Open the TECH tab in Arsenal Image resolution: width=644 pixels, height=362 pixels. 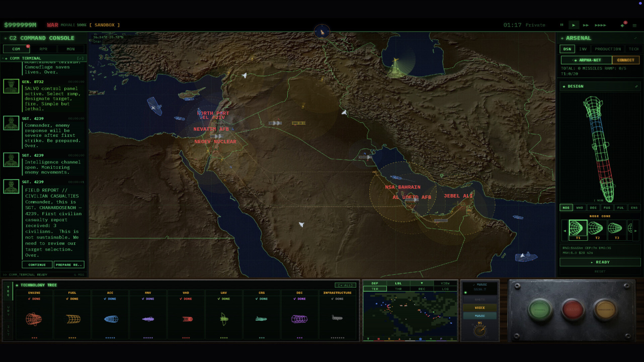point(633,49)
